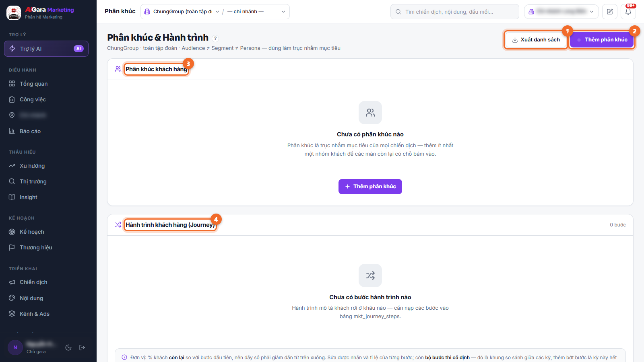The width and height of the screenshot is (644, 362).
Task: Click the logout icon
Action: point(82,348)
